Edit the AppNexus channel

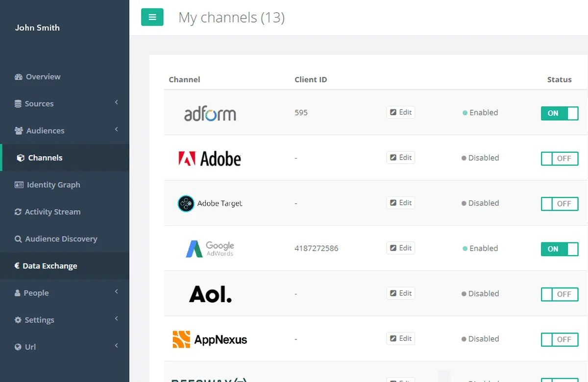(x=401, y=338)
